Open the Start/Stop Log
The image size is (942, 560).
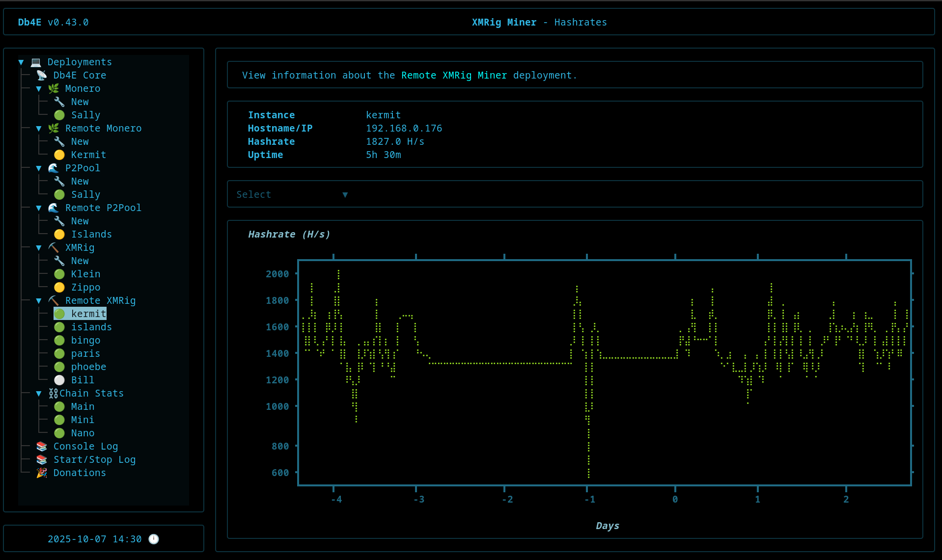[94, 459]
